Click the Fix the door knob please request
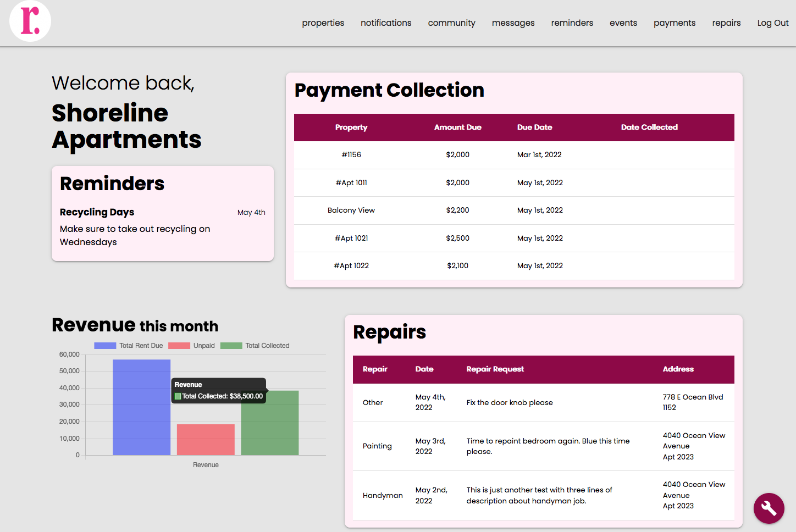796x532 pixels. tap(510, 403)
